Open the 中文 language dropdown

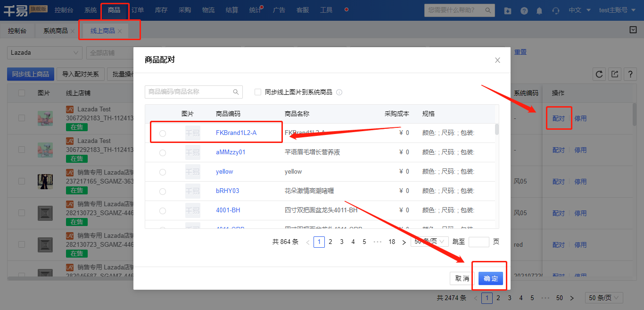[x=578, y=10]
